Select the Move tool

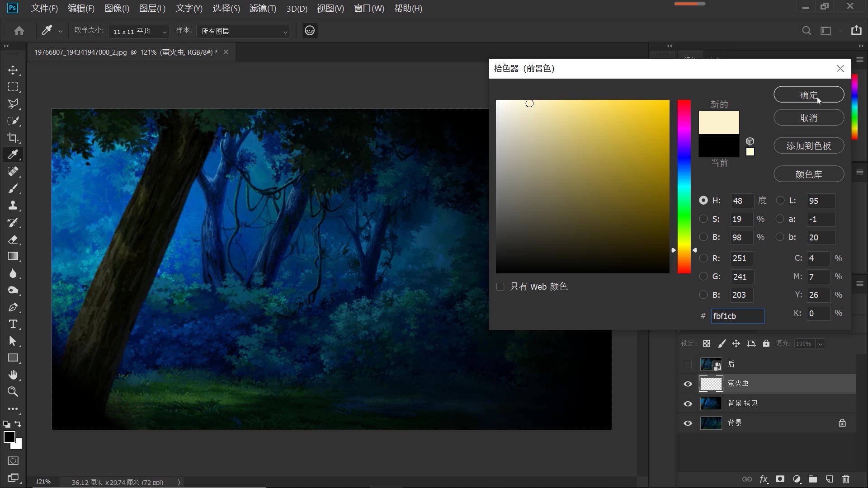tap(13, 70)
